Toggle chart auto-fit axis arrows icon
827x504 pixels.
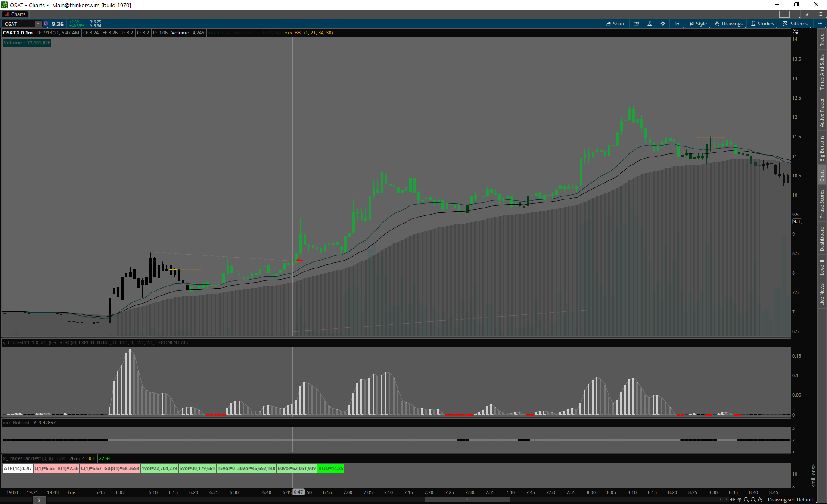pyautogui.click(x=796, y=32)
